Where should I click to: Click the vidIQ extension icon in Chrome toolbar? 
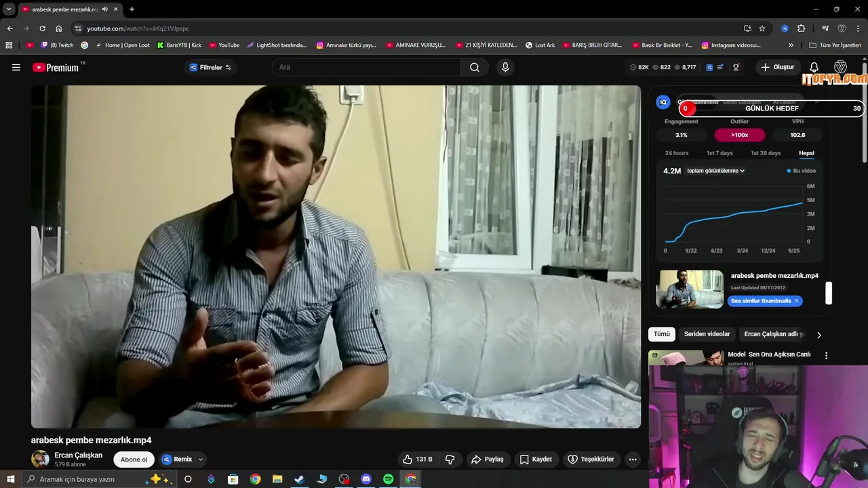tap(785, 28)
